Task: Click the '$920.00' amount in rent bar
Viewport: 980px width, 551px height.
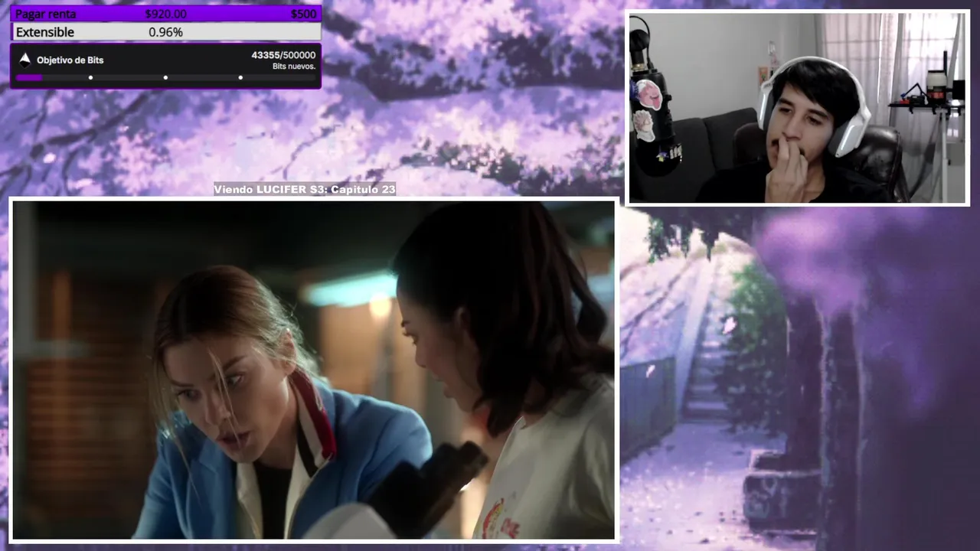Action: (x=165, y=14)
